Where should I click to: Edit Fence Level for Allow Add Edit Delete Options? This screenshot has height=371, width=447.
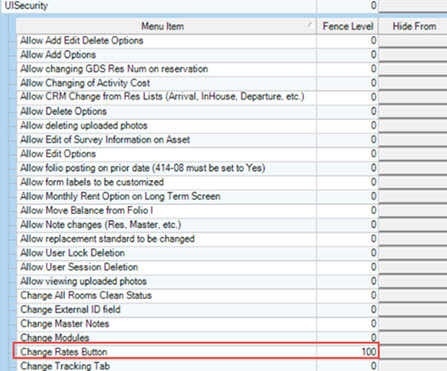click(x=347, y=41)
